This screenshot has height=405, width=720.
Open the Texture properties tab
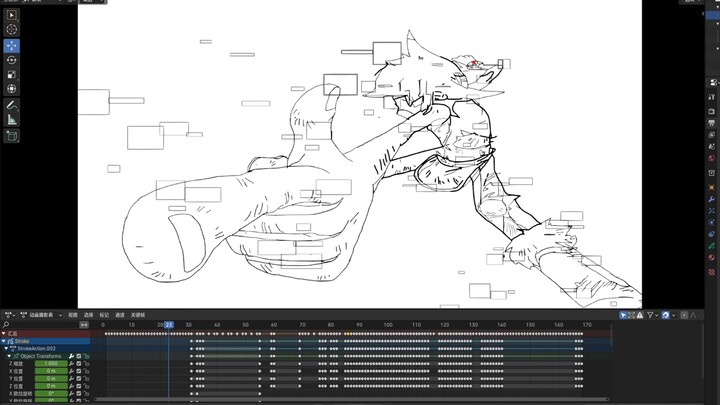pos(711,272)
